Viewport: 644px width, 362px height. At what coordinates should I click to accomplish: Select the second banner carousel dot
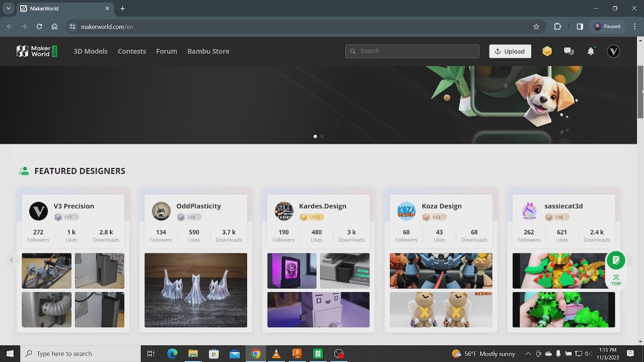[322, 136]
